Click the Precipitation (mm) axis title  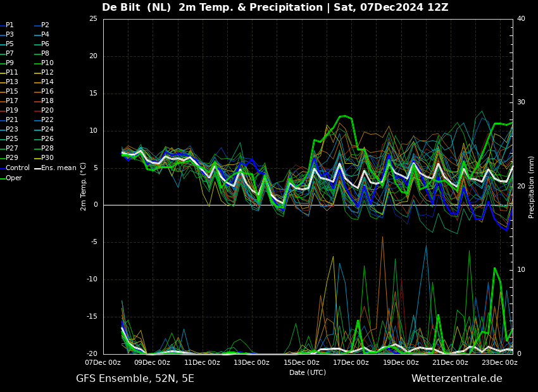532,187
